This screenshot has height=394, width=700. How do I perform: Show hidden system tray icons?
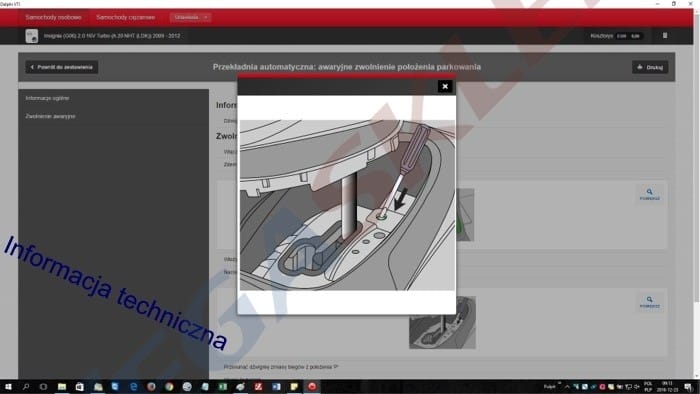(567, 387)
